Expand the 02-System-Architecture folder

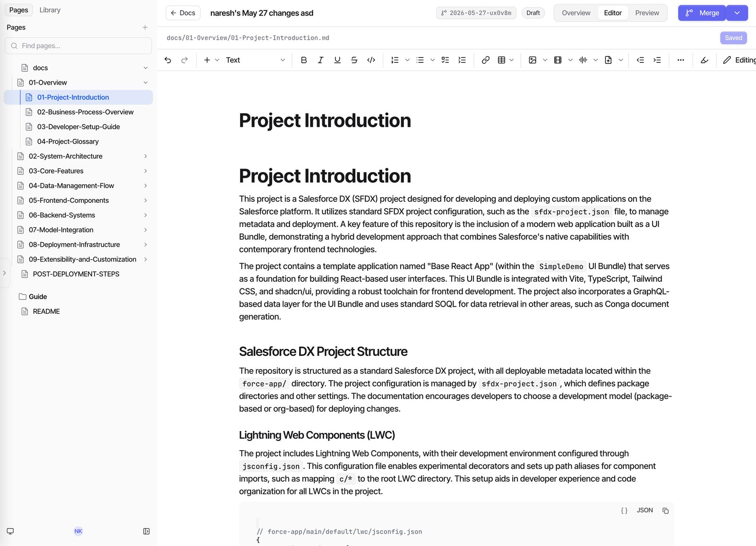tap(146, 156)
